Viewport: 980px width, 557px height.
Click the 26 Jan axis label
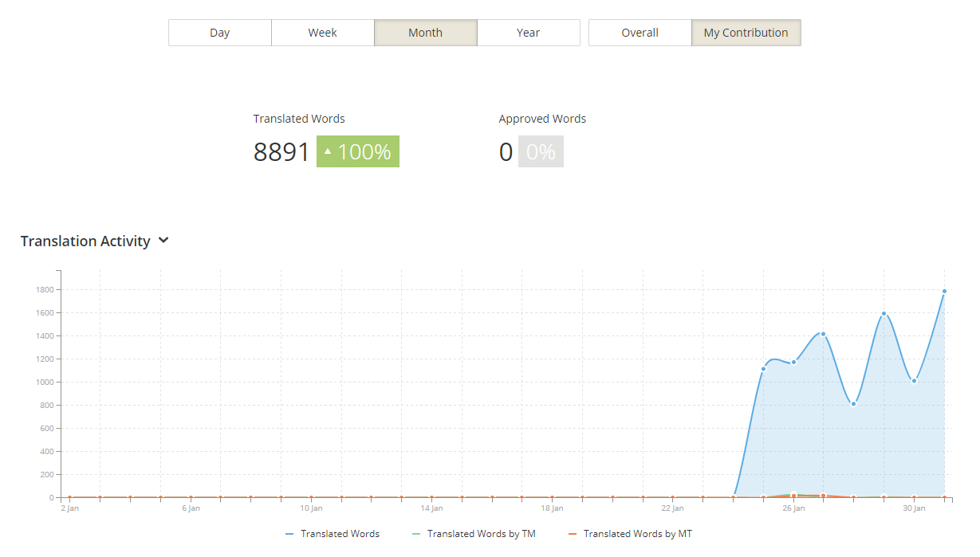coord(793,508)
